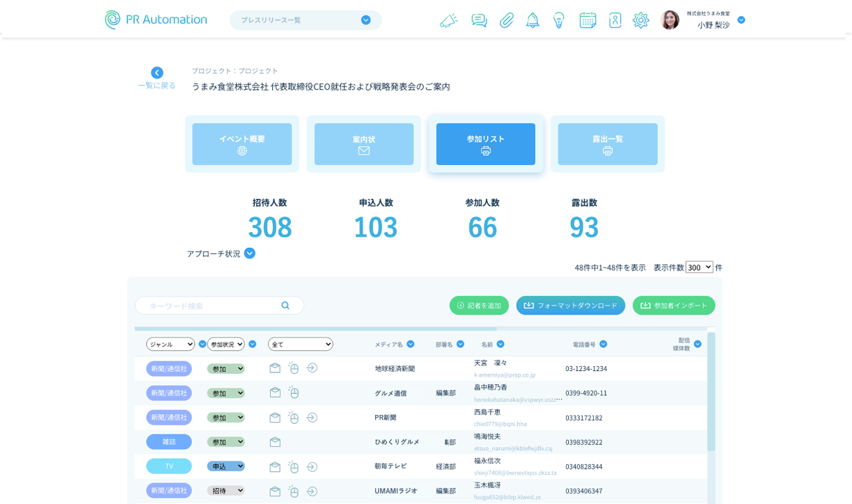Sort by メディア名 column arrow
This screenshot has height=504, width=852.
point(411,344)
